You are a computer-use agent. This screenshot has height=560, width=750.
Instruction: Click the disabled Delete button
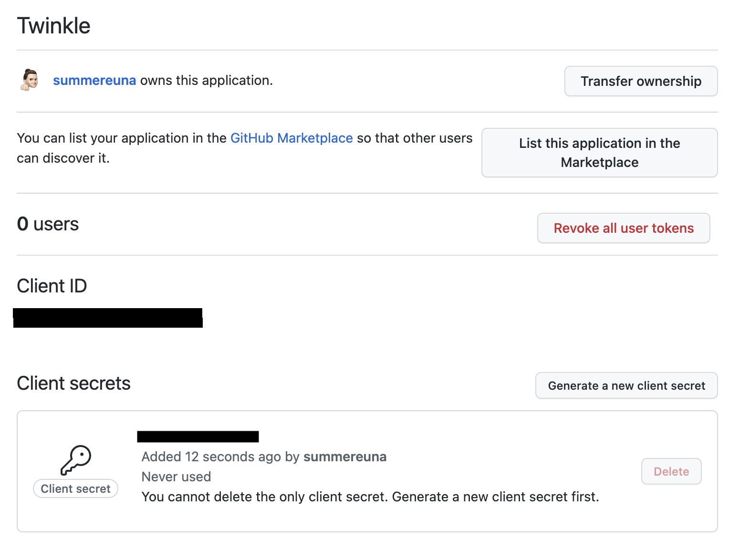pos(671,471)
